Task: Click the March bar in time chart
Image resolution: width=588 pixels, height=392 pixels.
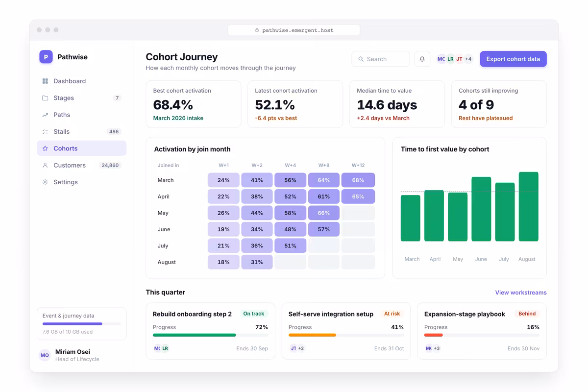Action: pos(411,218)
